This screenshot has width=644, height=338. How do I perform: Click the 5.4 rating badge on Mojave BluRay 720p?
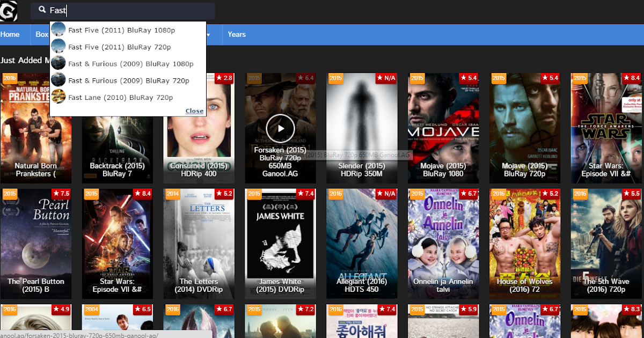coord(550,78)
